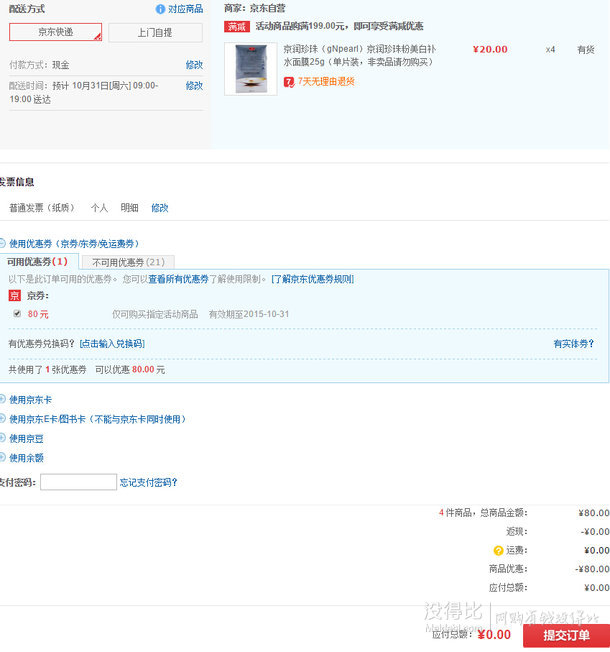
Task: Click the 对应商品 info icon
Action: tap(160, 9)
